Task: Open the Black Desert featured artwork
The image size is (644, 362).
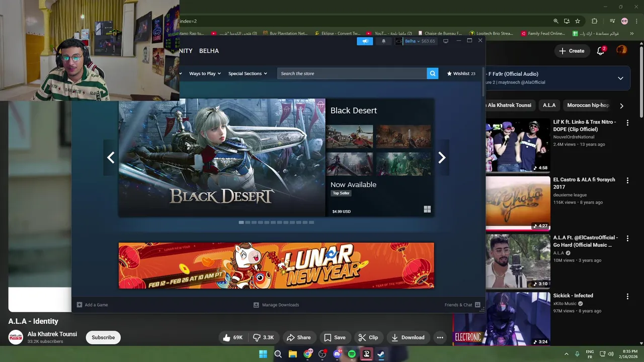Action: [222, 157]
